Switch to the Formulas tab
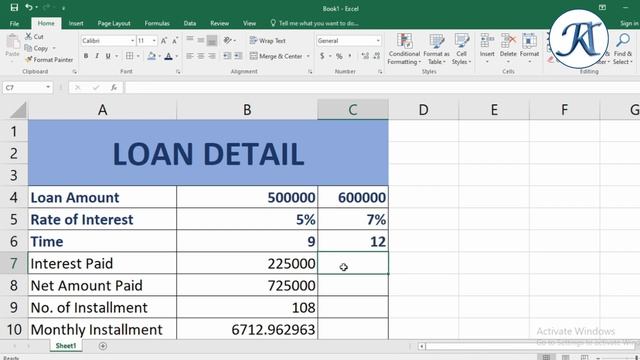Viewport: 640px width, 360px height. tap(157, 23)
